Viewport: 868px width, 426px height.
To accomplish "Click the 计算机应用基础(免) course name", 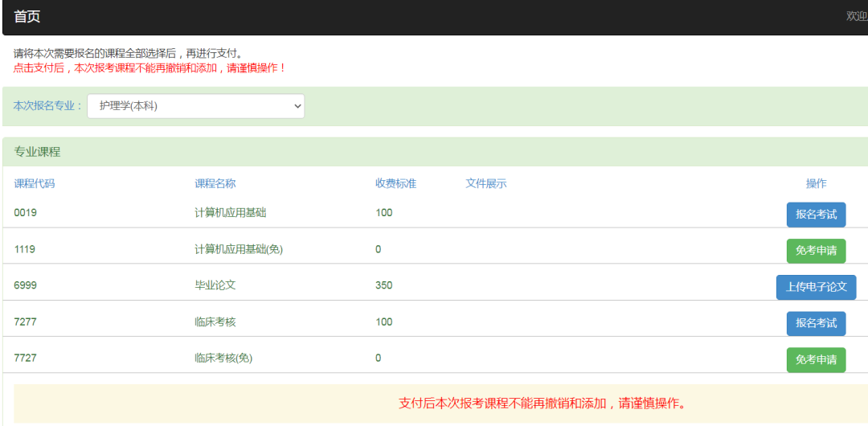I will (x=239, y=249).
